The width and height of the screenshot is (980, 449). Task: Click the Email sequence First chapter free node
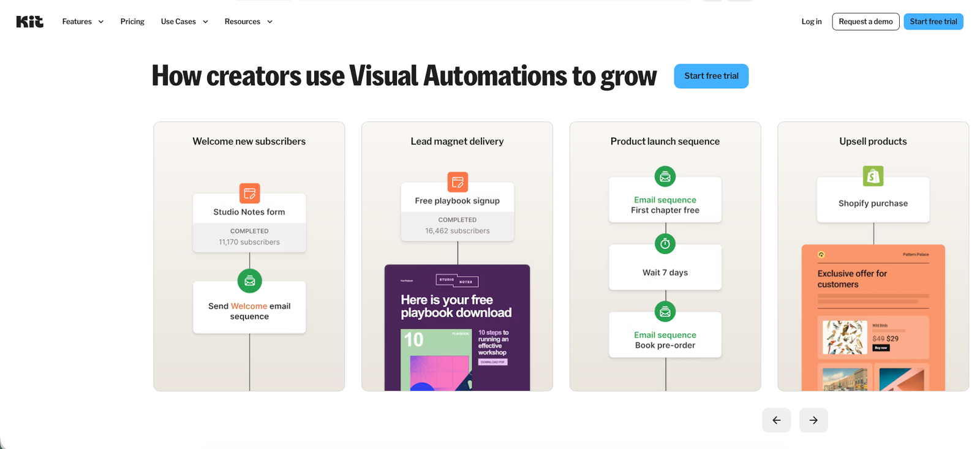665,200
